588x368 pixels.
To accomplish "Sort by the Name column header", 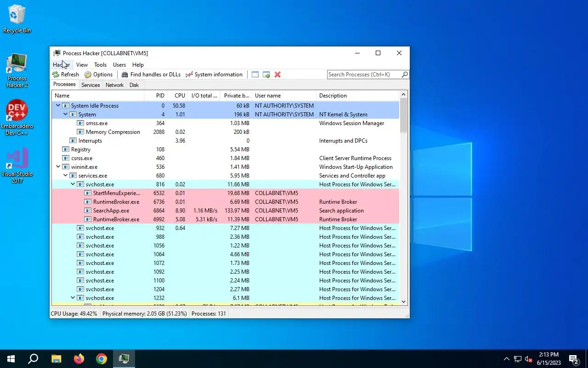I will 98,96.
